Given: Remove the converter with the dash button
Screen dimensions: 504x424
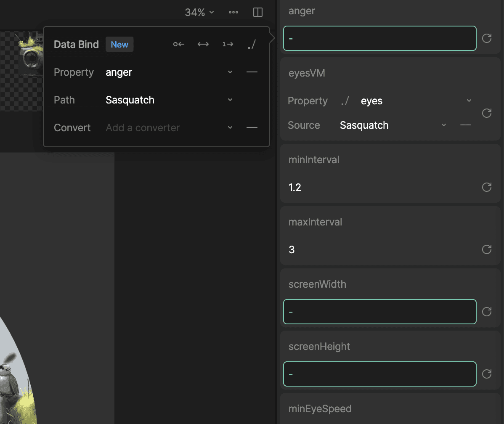Looking at the screenshot, I should click(x=252, y=127).
